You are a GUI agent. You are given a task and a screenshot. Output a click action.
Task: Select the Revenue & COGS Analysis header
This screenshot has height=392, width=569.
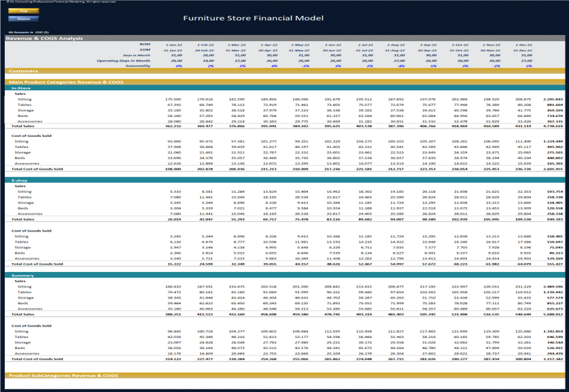pos(44,38)
